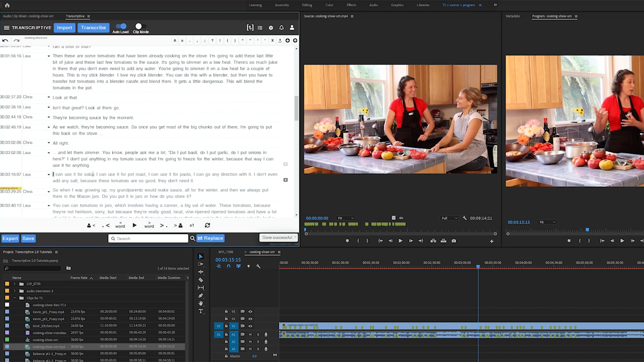Click the refresh transcript sync icon
The width and height of the screenshot is (644, 362).
pos(207,226)
